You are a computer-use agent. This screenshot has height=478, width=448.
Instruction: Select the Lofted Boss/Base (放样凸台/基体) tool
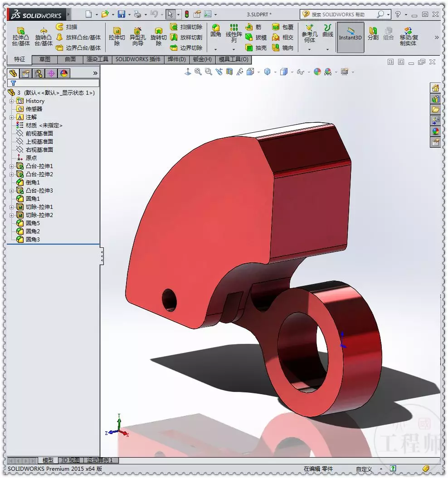click(x=78, y=37)
